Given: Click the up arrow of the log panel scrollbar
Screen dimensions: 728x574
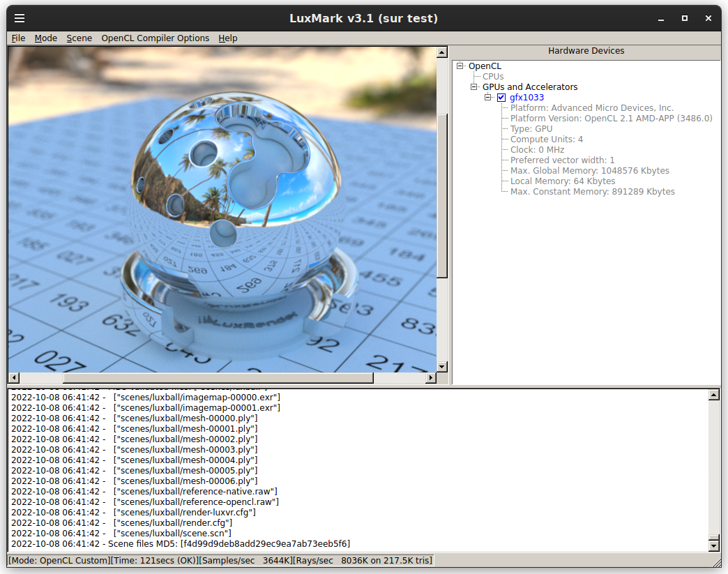Looking at the screenshot, I should coord(714,395).
